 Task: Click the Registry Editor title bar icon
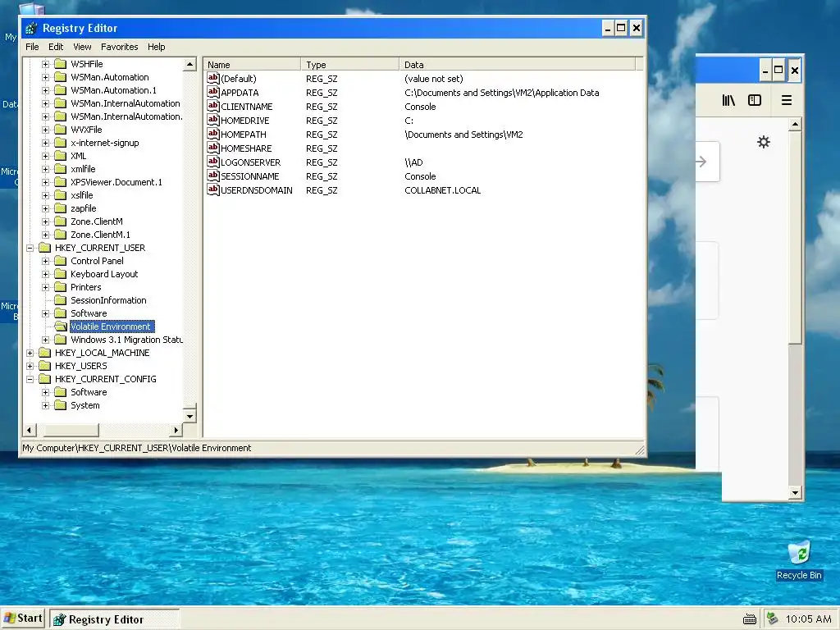click(32, 29)
